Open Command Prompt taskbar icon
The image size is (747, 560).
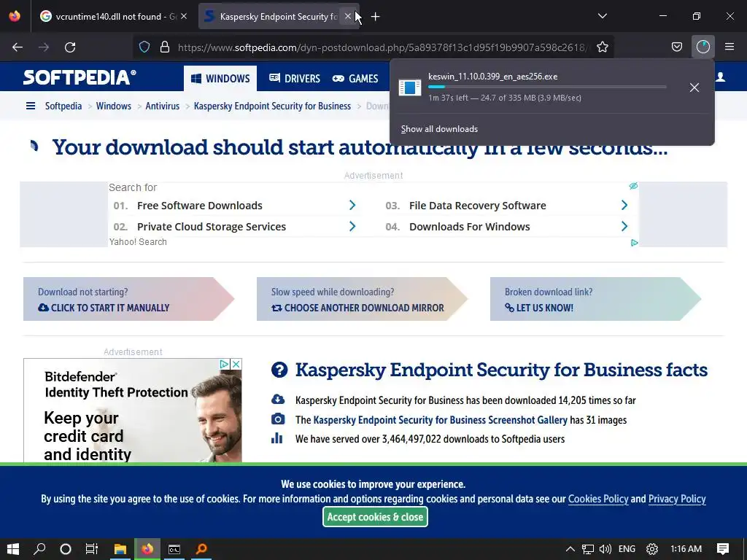click(174, 549)
